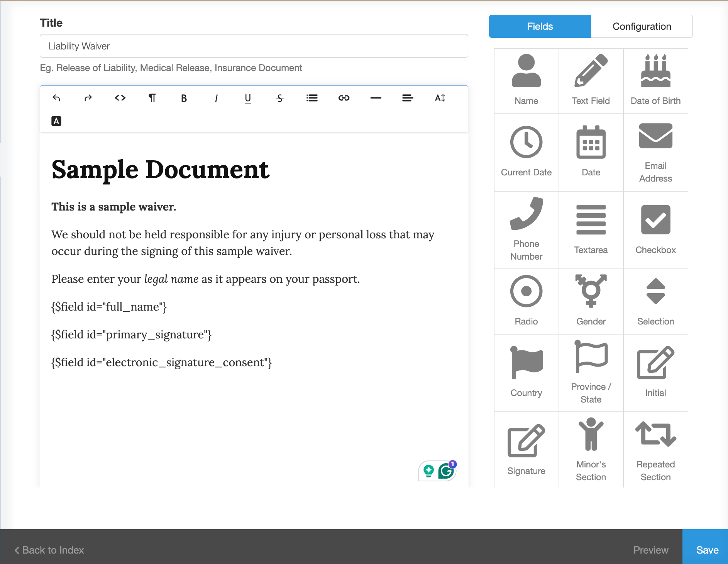Toggle underline formatting
Image resolution: width=728 pixels, height=564 pixels.
point(248,98)
